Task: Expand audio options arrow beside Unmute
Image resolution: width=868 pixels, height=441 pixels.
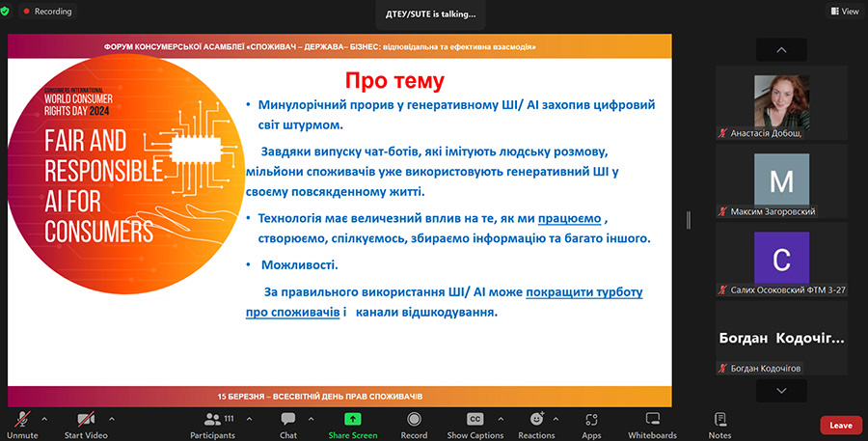Action: [x=44, y=420]
